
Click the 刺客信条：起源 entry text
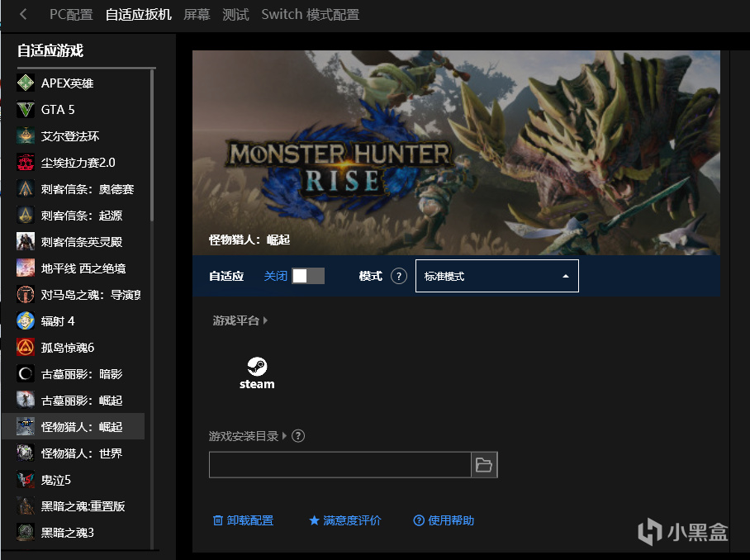point(82,216)
